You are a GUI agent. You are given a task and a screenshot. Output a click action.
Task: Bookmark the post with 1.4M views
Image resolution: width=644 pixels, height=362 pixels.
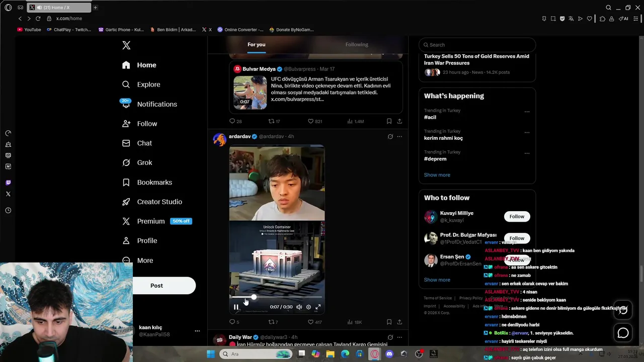(389, 121)
